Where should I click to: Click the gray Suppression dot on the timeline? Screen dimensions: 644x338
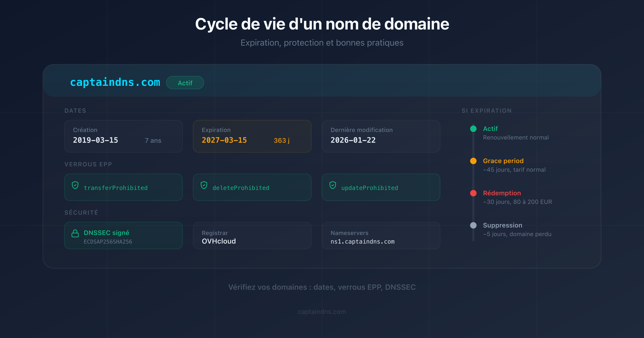[473, 225]
